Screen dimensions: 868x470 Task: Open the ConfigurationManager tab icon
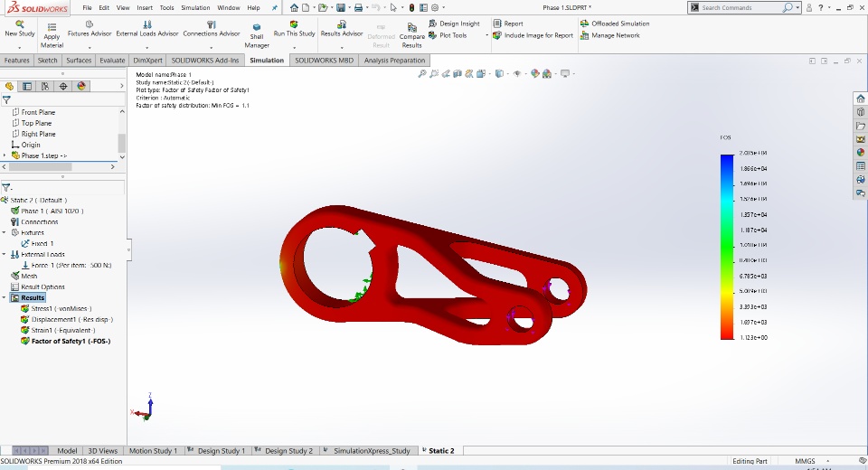pyautogui.click(x=45, y=86)
